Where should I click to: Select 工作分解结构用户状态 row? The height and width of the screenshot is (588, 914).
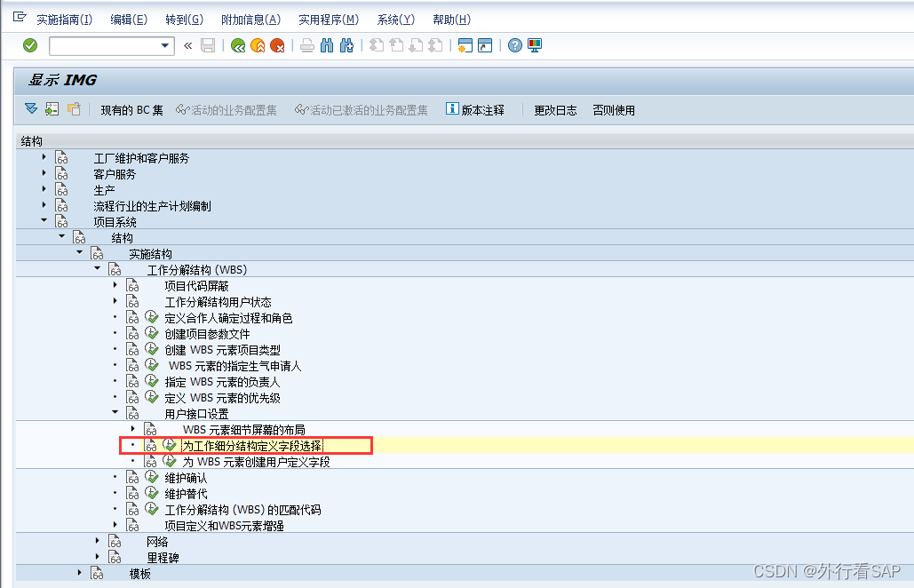tap(218, 302)
